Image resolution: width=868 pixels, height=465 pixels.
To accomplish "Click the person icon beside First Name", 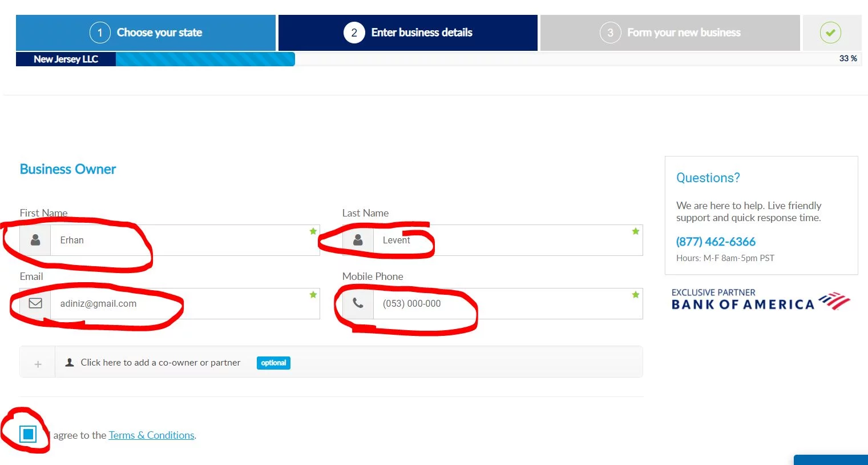I will pos(35,240).
